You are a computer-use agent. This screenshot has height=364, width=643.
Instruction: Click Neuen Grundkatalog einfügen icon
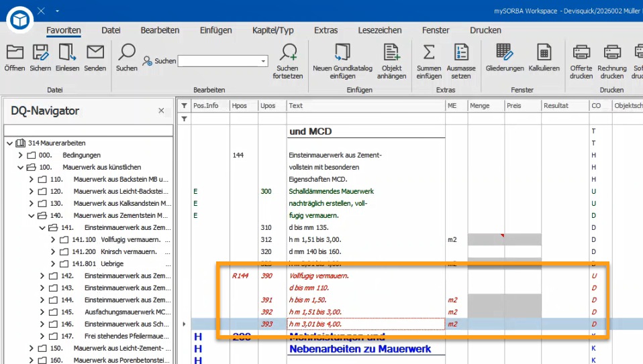tap(342, 52)
